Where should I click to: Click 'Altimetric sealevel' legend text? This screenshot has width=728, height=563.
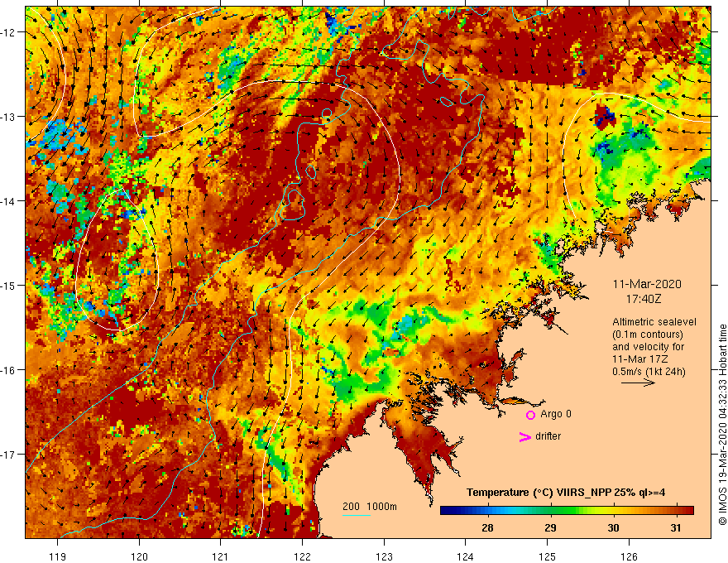654,322
